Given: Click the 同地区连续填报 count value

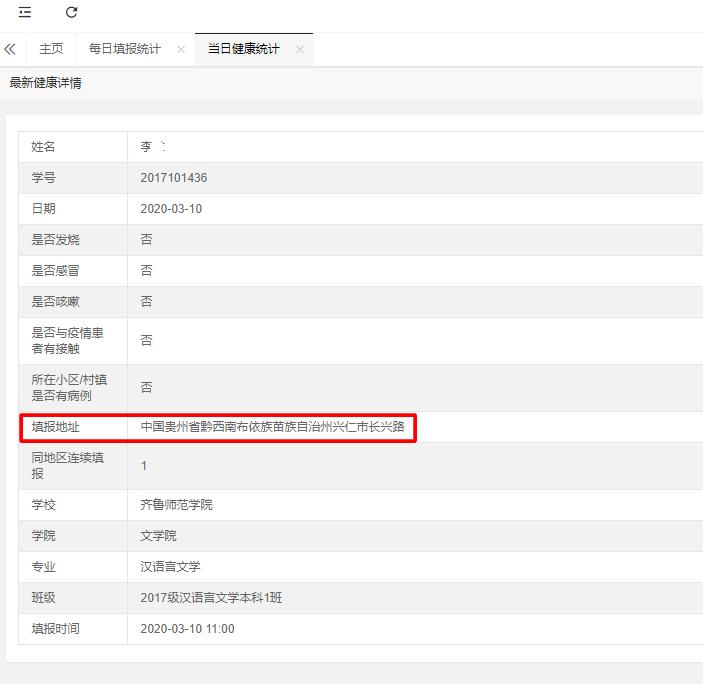Looking at the screenshot, I should click(x=144, y=466).
